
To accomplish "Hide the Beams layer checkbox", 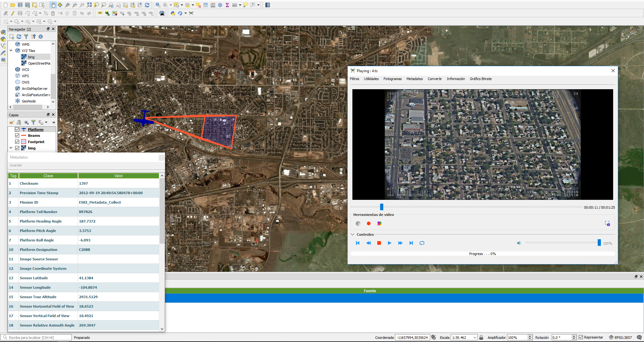I will 17,136.
